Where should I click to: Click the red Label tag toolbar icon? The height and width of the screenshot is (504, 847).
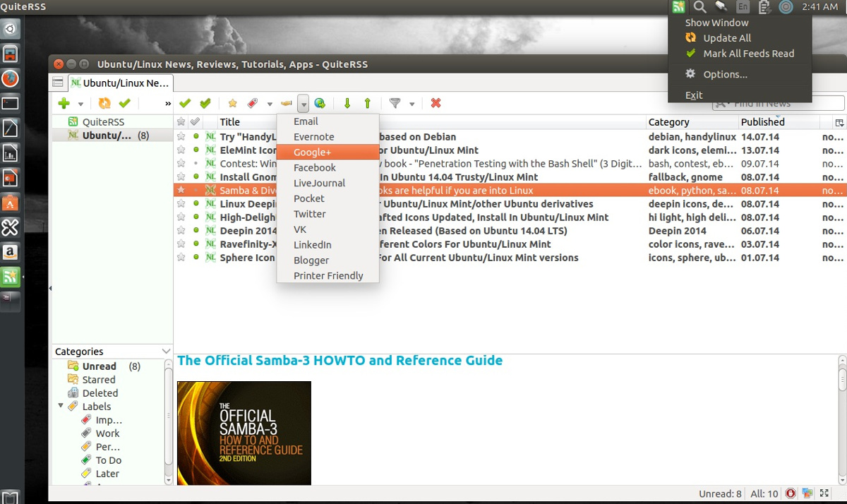[253, 104]
